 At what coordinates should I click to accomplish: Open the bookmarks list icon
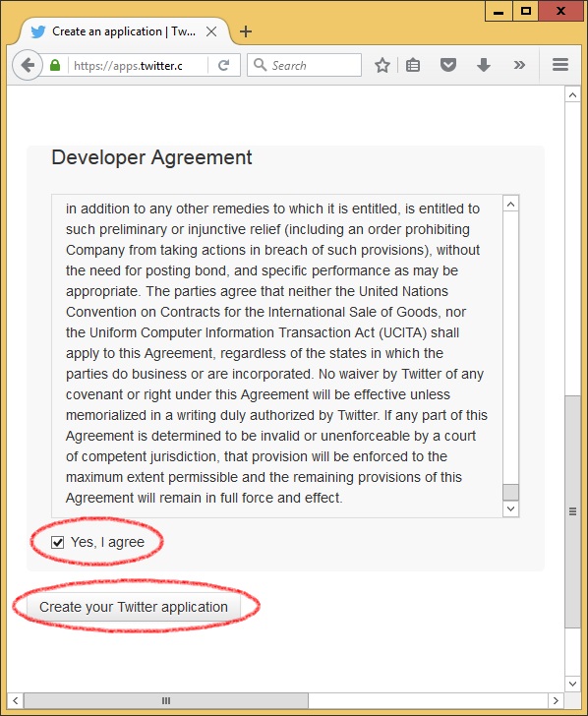point(413,65)
